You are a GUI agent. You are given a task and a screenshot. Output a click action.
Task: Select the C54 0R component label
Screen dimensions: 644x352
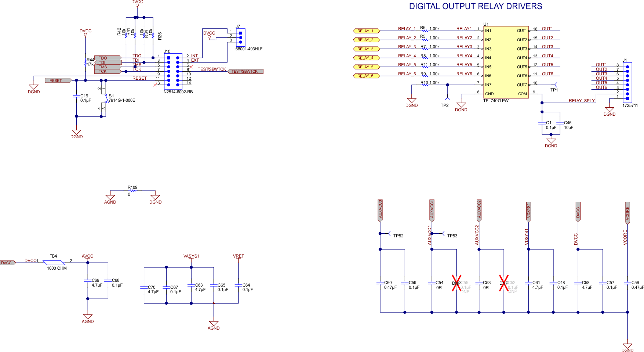click(x=439, y=285)
